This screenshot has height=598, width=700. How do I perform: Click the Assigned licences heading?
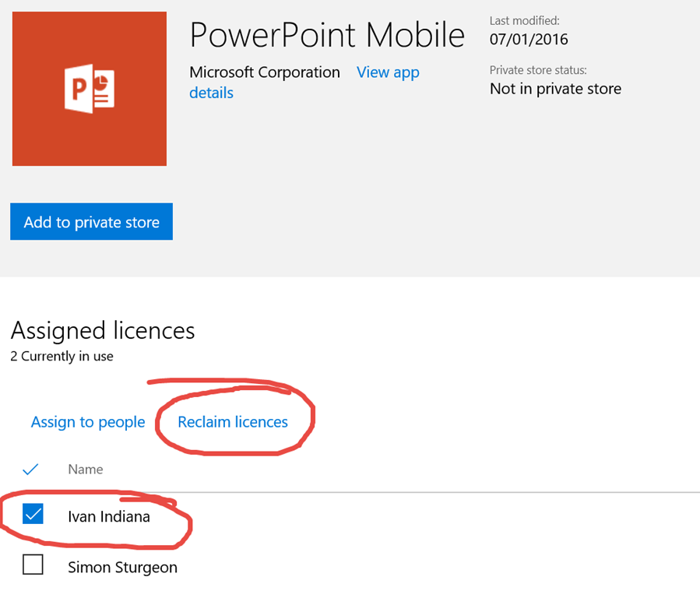tap(103, 330)
